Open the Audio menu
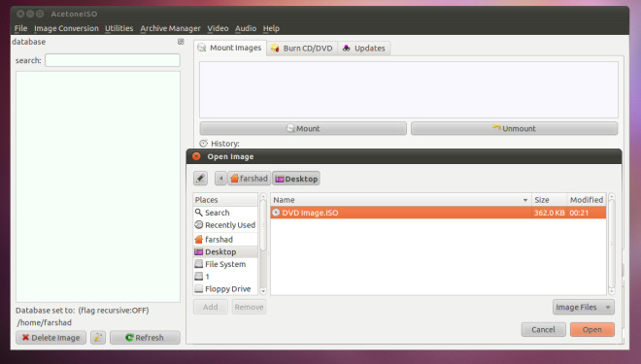641x364 pixels. pos(246,28)
